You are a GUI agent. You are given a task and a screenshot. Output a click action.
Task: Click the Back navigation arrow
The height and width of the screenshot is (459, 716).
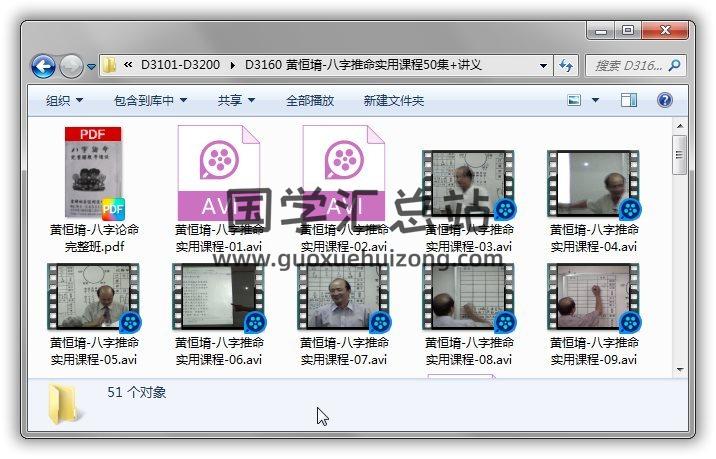coord(43,67)
